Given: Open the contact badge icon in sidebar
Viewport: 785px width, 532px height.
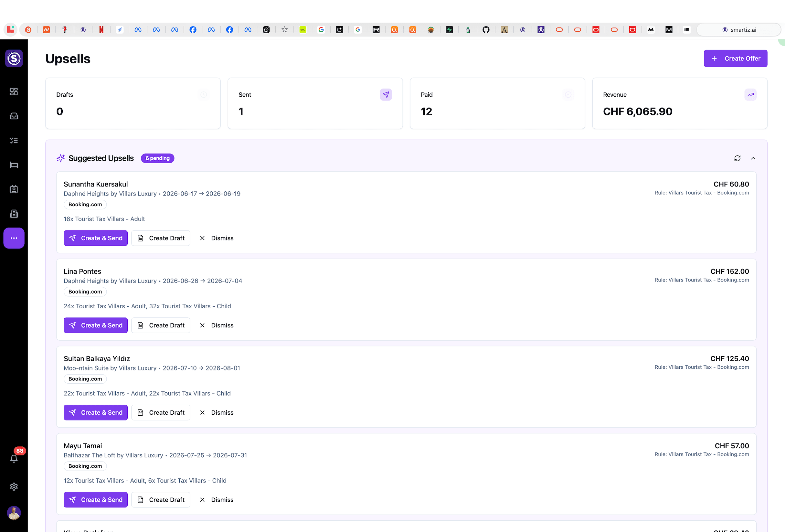Looking at the screenshot, I should click(x=14, y=189).
